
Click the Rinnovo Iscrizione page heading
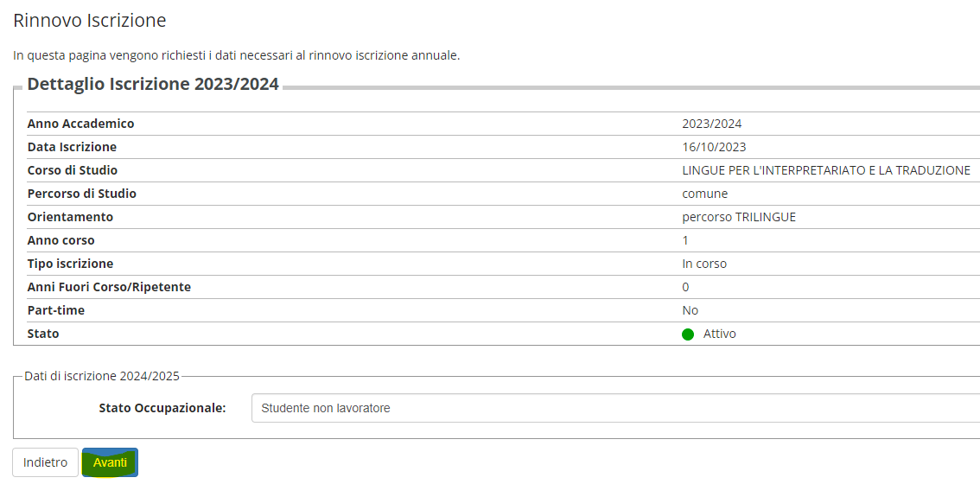click(x=90, y=20)
